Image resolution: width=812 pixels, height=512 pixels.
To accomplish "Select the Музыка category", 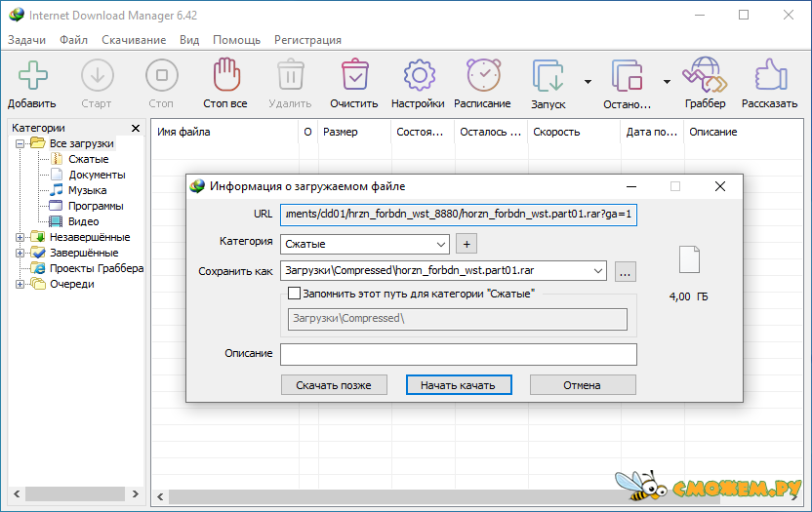I will pos(88,190).
